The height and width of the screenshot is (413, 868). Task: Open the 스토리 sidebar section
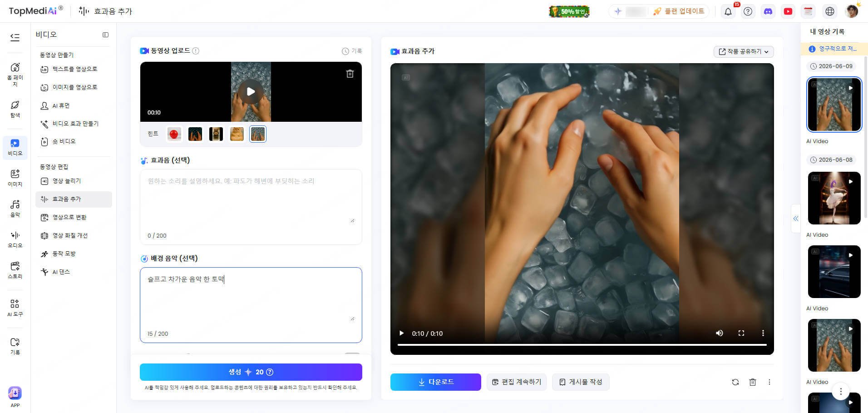tap(15, 270)
